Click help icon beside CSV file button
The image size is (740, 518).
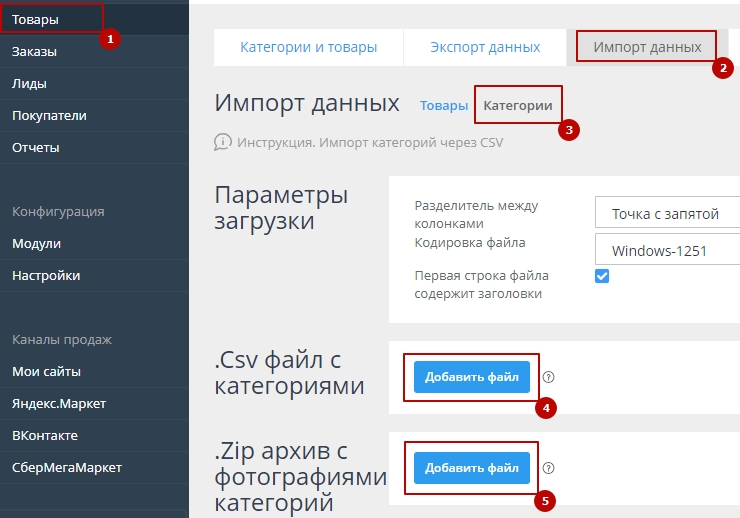(x=548, y=378)
